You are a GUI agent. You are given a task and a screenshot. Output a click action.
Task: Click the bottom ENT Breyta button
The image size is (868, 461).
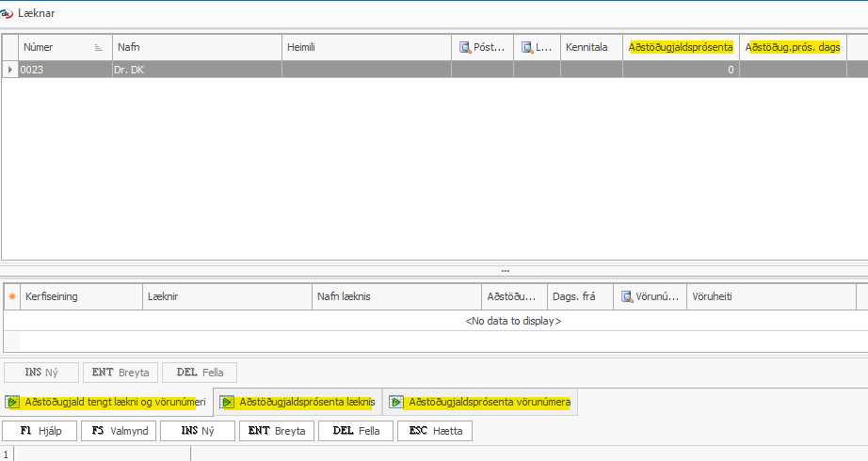(276, 431)
